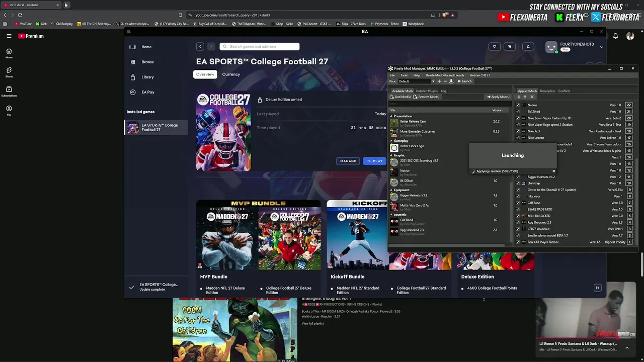Switch to the Conflicts tab
The image size is (644, 362).
point(564,91)
